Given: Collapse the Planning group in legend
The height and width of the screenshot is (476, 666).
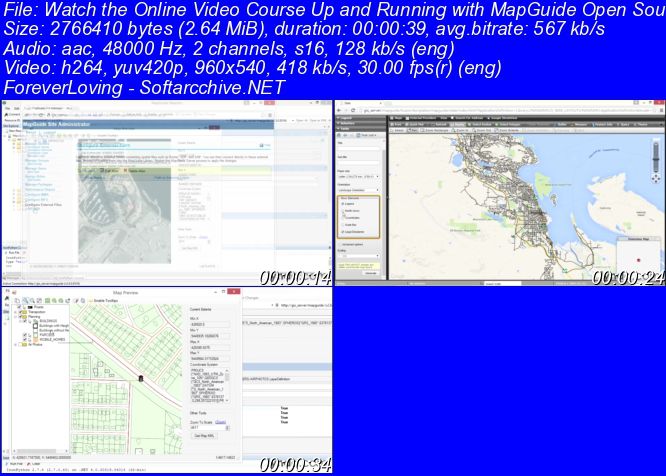Looking at the screenshot, I should 15,317.
